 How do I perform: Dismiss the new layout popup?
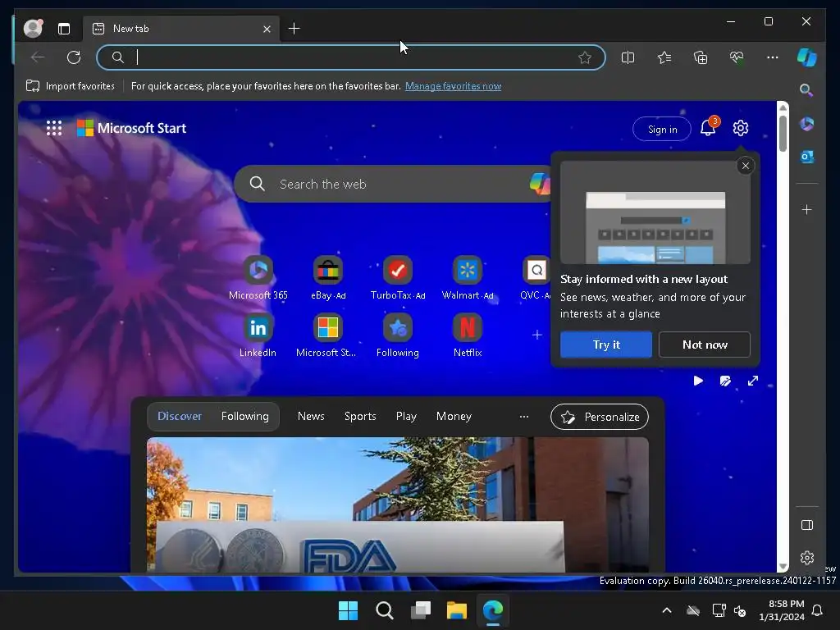tap(745, 166)
